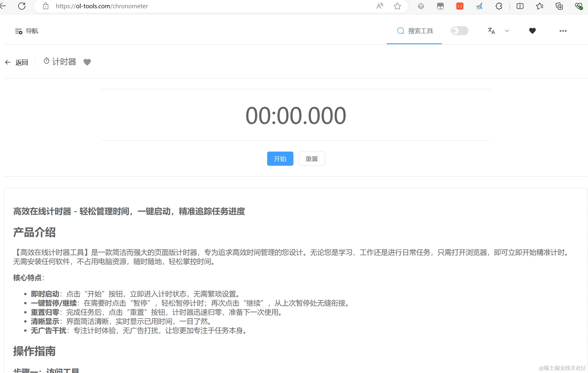Start the timer with 开始 button
Image resolution: width=588 pixels, height=373 pixels.
[280, 159]
